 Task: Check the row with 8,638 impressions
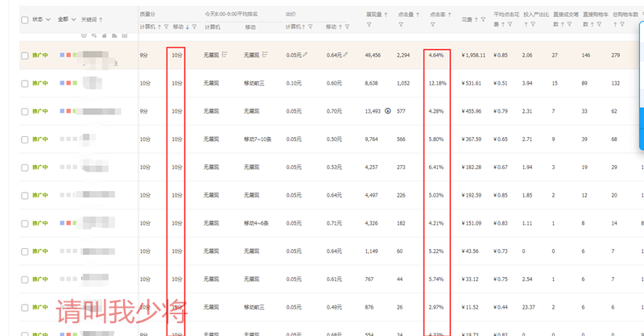25,83
